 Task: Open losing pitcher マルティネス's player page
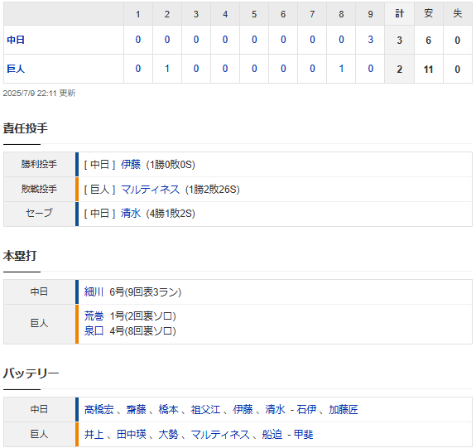(x=151, y=190)
